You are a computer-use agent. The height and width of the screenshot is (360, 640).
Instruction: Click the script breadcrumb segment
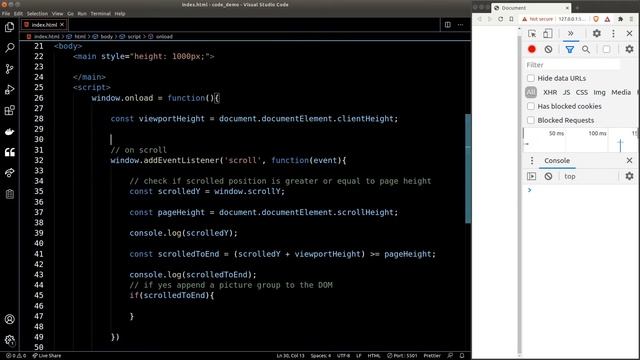134,37
